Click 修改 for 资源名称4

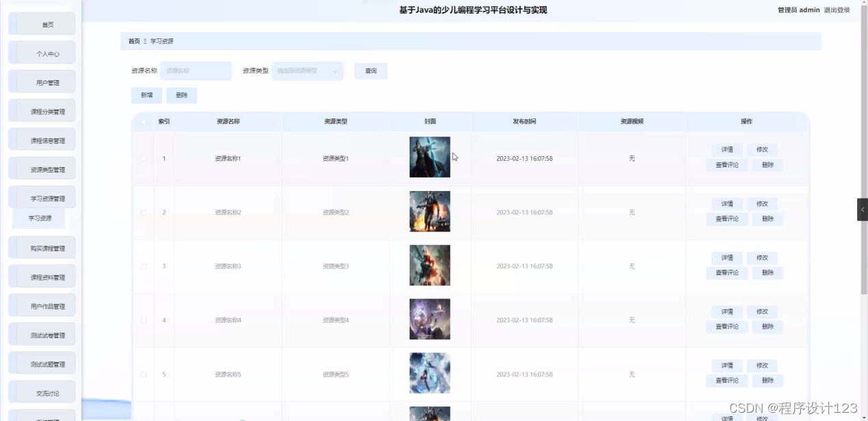click(762, 312)
